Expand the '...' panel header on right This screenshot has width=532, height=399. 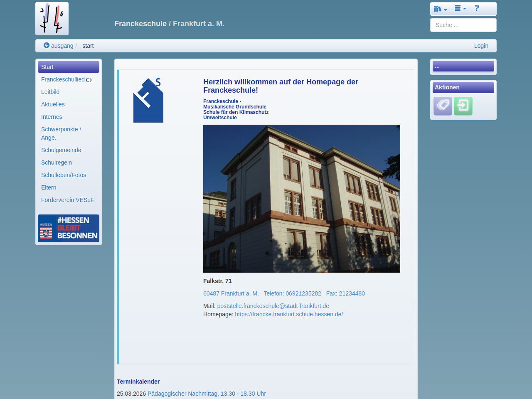(463, 66)
